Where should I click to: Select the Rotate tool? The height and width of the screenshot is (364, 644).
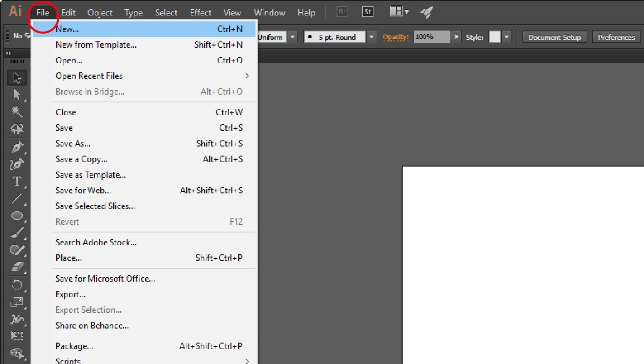point(17,285)
